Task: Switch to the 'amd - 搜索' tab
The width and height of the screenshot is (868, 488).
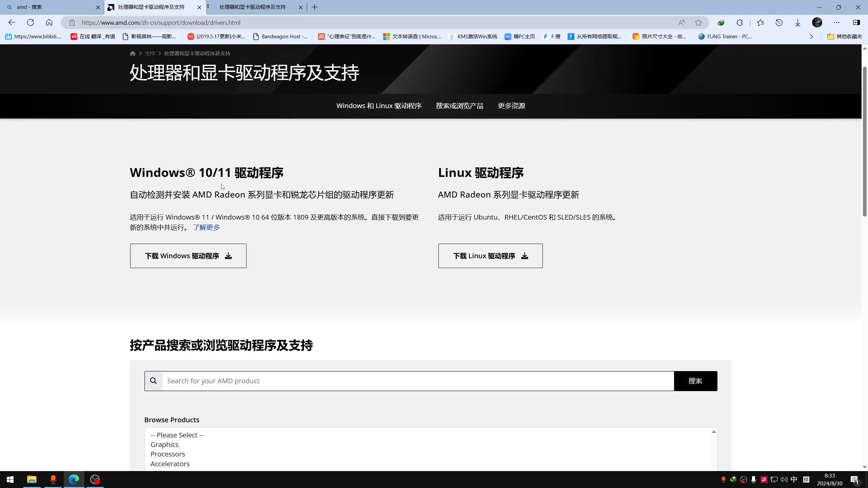Action: click(x=51, y=7)
